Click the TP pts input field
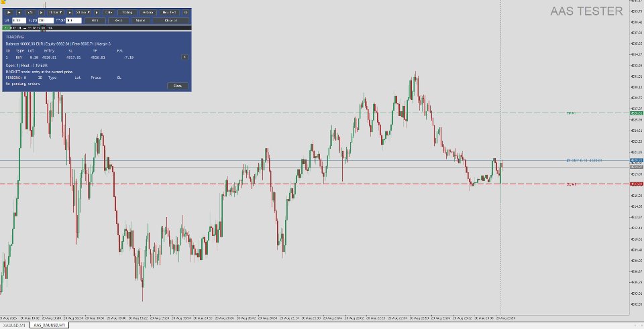644x329 pixels. 74,21
